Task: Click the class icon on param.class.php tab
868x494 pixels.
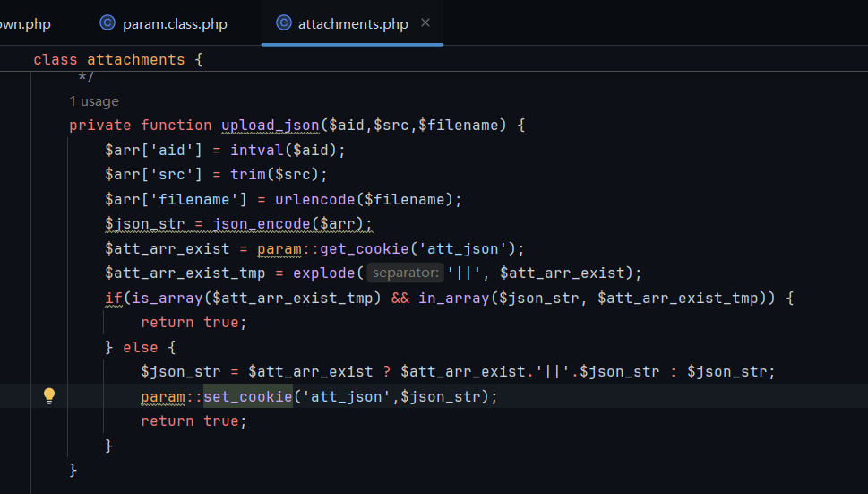Action: 107,23
